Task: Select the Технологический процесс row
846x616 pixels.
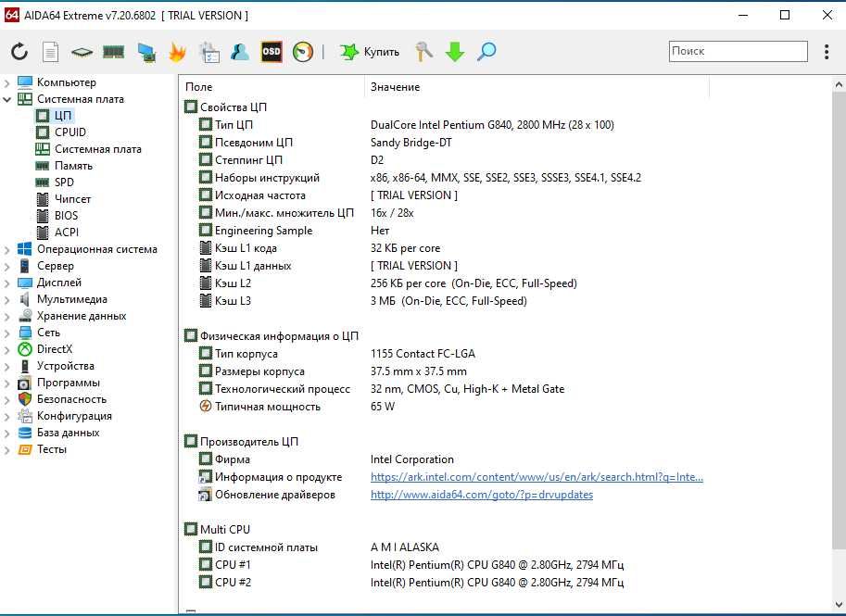Action: tap(382, 389)
